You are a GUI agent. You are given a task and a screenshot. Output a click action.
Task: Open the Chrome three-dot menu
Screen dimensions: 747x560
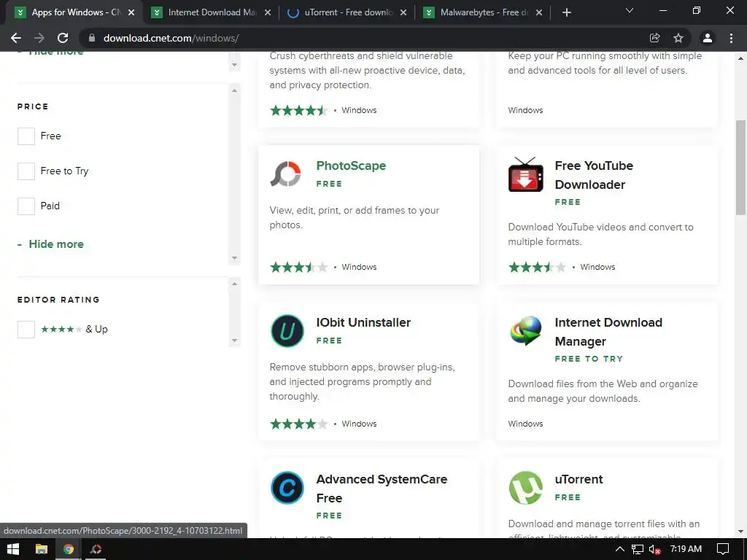[731, 38]
